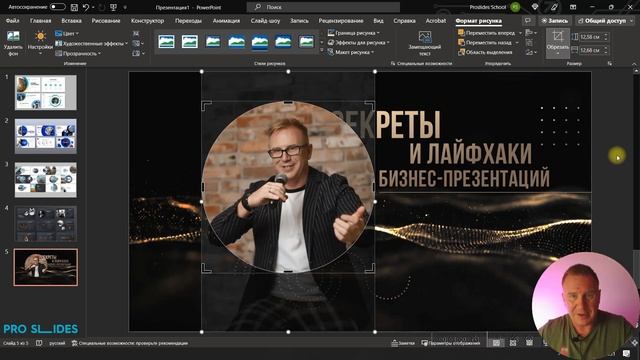Open the Acrobat tab
The height and width of the screenshot is (360, 640).
click(436, 20)
